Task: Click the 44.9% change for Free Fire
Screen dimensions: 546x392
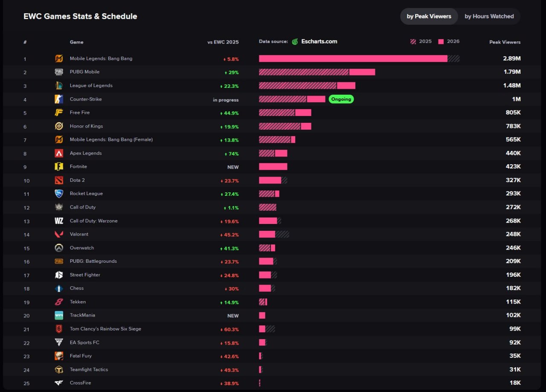Action: tap(229, 113)
